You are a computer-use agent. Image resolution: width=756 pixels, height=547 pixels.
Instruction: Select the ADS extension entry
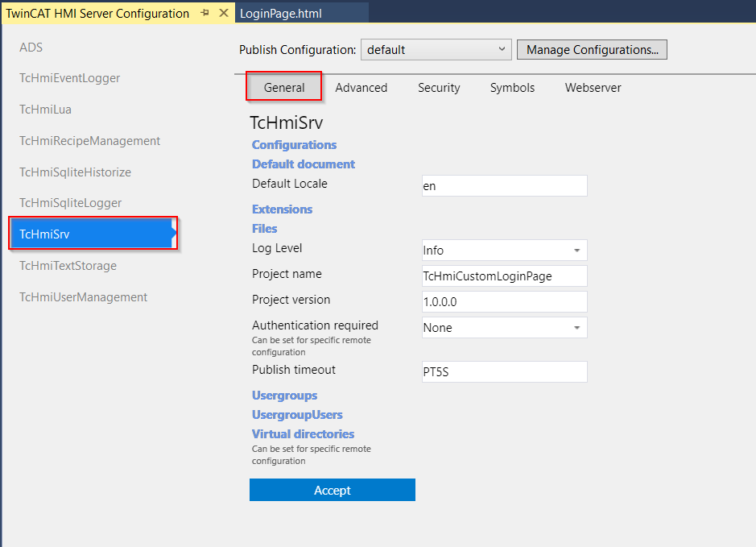coord(31,48)
